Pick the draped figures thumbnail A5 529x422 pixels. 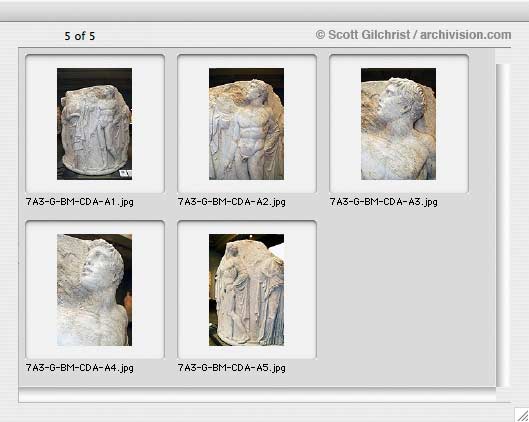point(246,290)
